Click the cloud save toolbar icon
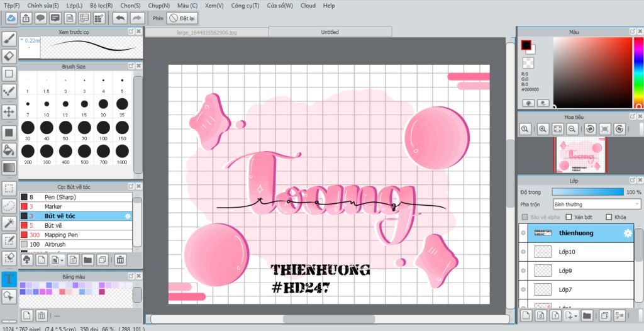This screenshot has height=331, width=644. [x=11, y=18]
